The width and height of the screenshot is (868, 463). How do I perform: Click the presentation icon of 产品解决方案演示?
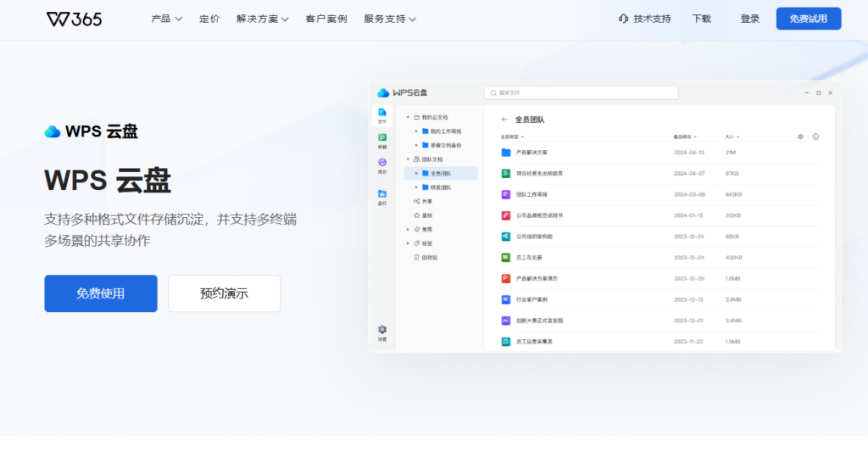pyautogui.click(x=506, y=279)
